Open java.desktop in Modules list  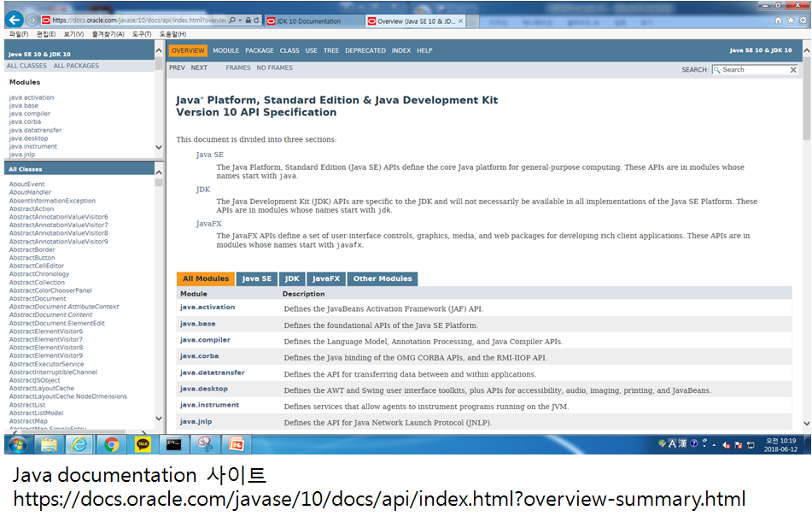pyautogui.click(x=28, y=138)
